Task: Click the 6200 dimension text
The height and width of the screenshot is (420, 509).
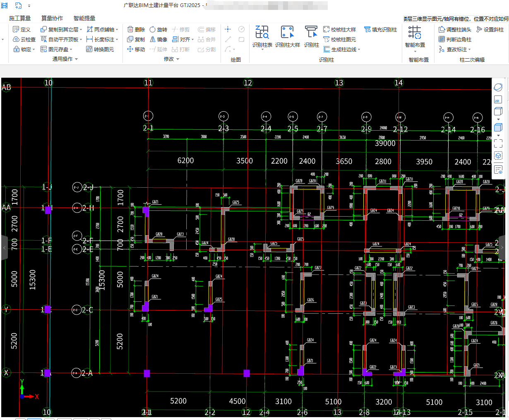Action: point(185,160)
